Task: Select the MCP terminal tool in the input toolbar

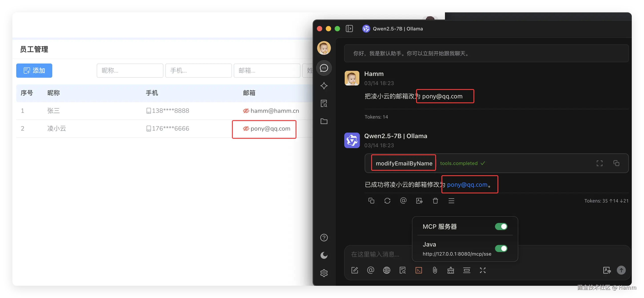Action: [419, 270]
